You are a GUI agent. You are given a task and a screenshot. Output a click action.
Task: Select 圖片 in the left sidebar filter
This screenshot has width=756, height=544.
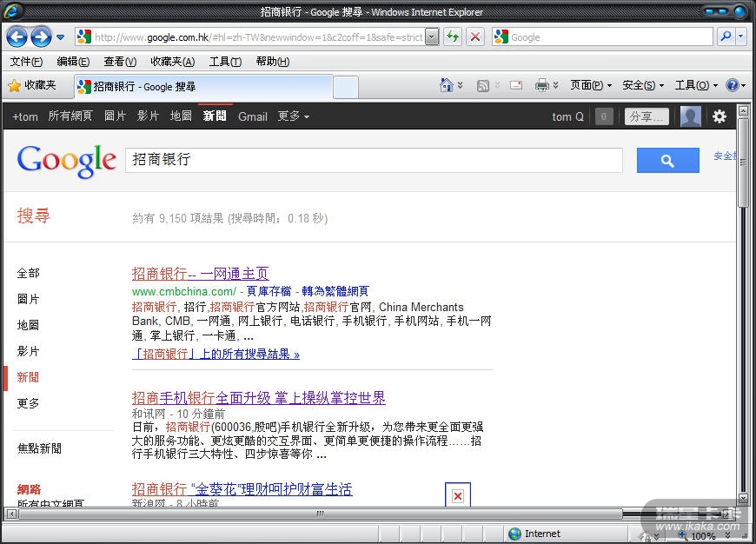pos(28,299)
